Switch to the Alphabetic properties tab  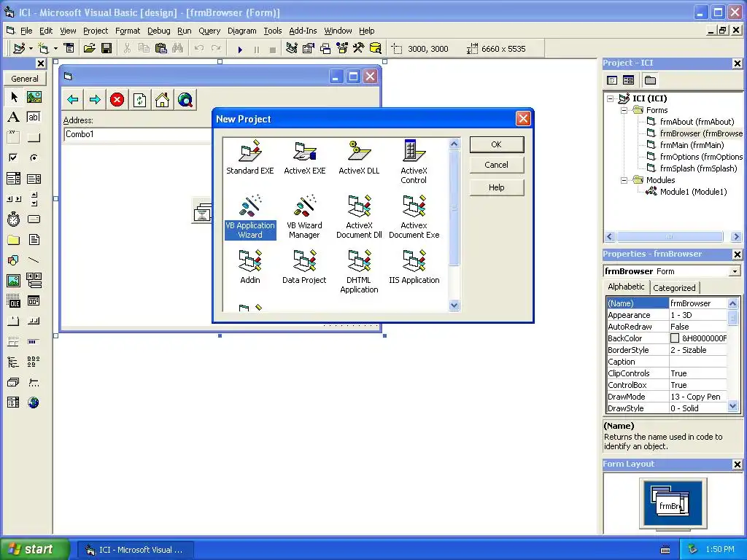point(626,287)
